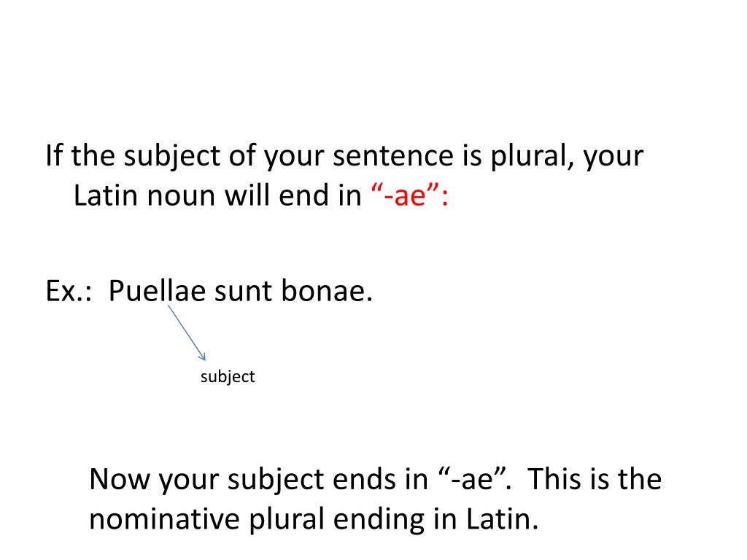The height and width of the screenshot is (560, 747).
Task: Click the word 'Puellae' in the example
Action: (158, 290)
